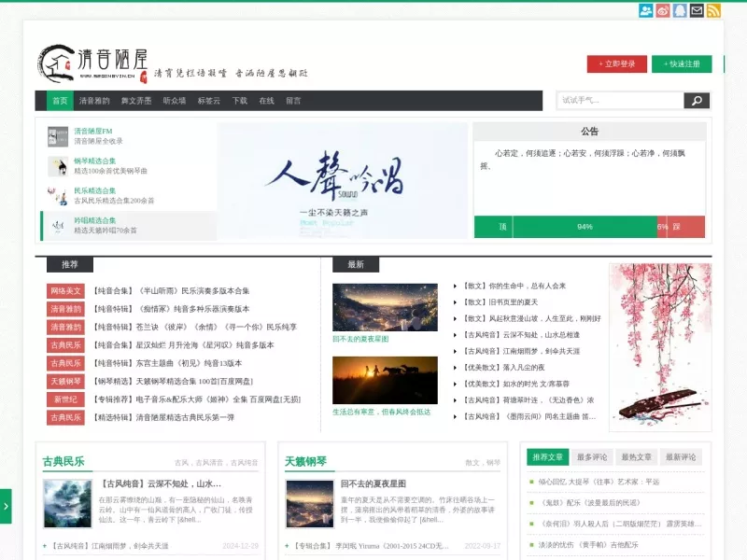Open the 下载 menu item
The height and width of the screenshot is (560, 747).
tap(240, 101)
